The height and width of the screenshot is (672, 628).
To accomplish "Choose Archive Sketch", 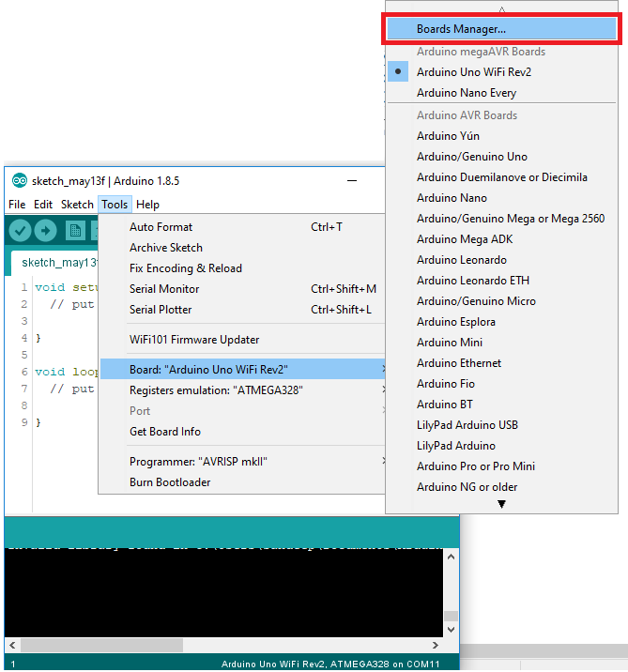I will tap(242, 248).
